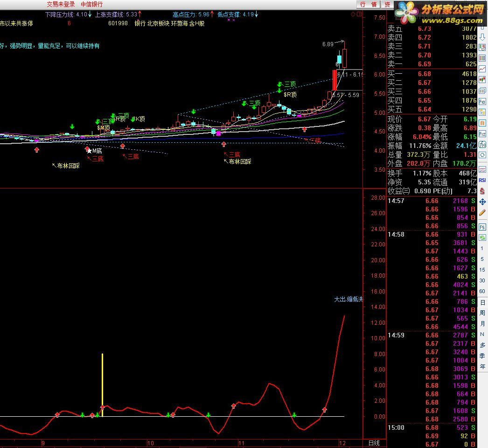Click the red dollar arrow icon
The width and height of the screenshot is (488, 448).
(x=482, y=191)
